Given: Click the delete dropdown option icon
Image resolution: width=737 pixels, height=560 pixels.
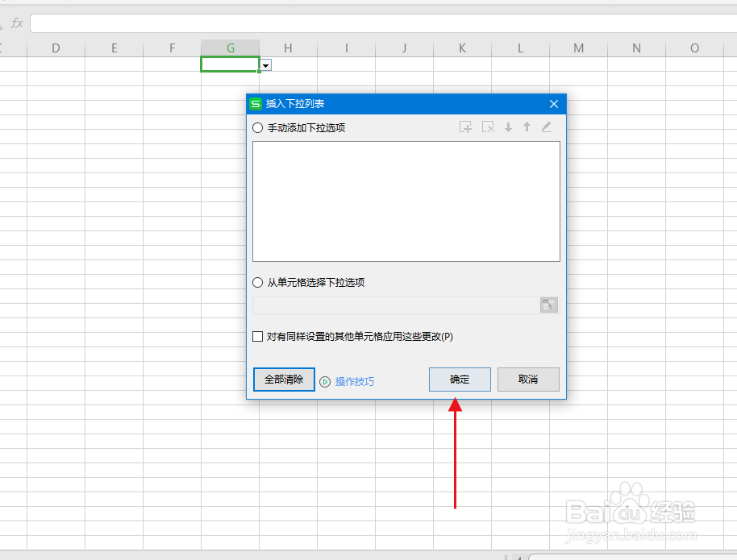Looking at the screenshot, I should point(489,127).
